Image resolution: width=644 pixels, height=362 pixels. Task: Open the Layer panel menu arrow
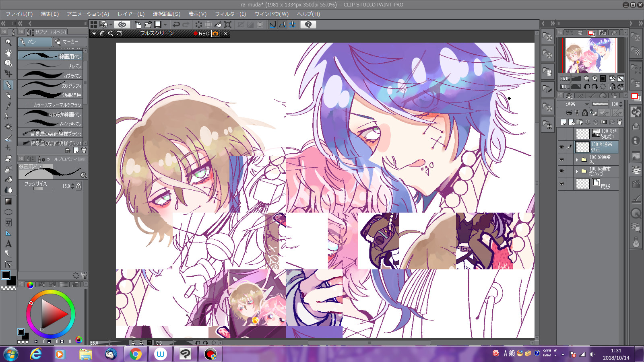click(625, 95)
